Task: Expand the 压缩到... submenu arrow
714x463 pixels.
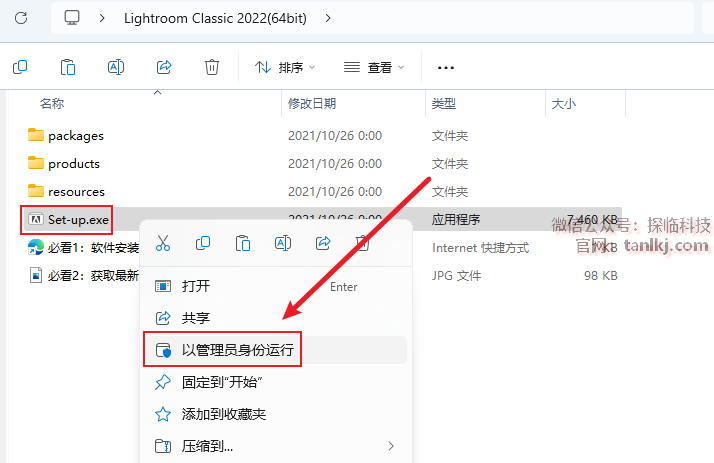Action: 391,446
